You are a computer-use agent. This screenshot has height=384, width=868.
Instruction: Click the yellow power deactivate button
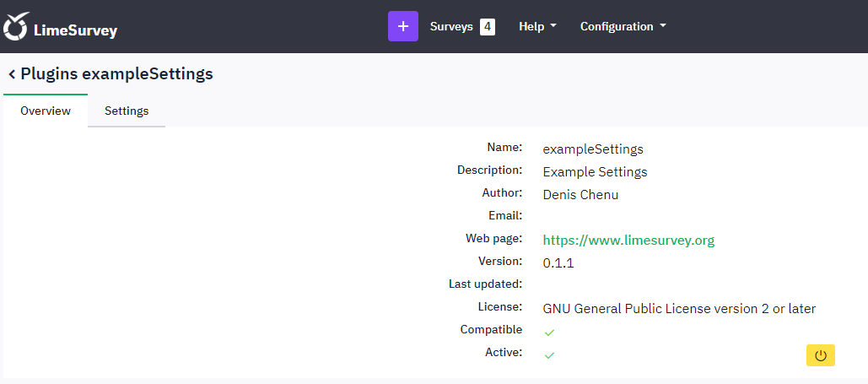click(x=820, y=355)
